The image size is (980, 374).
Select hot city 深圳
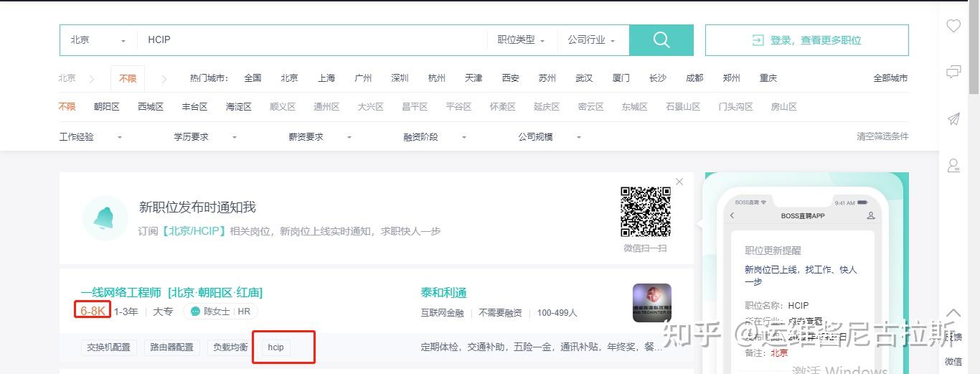(400, 78)
